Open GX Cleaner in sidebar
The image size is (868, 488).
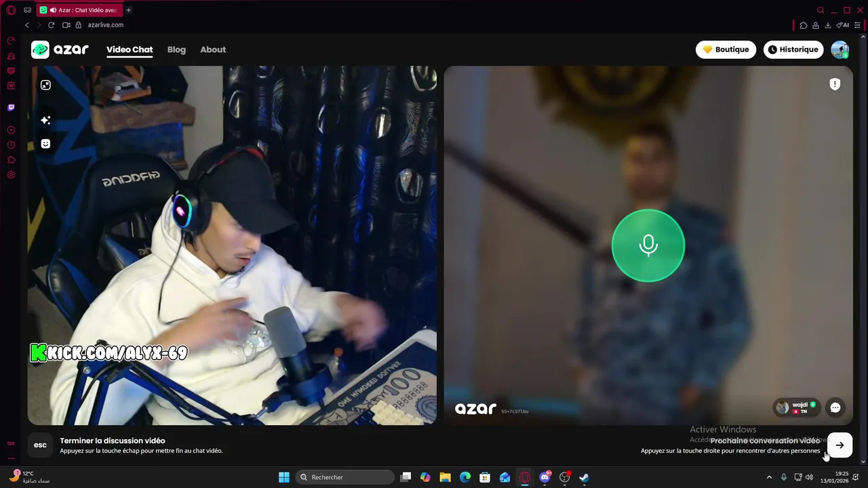tap(11, 56)
